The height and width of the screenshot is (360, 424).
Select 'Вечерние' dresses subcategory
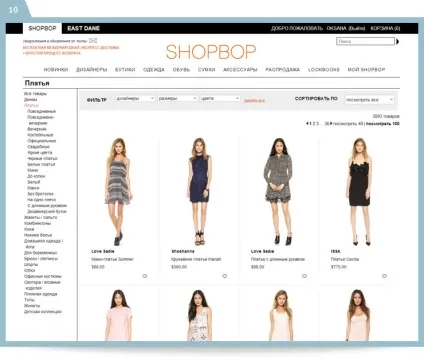tap(37, 129)
